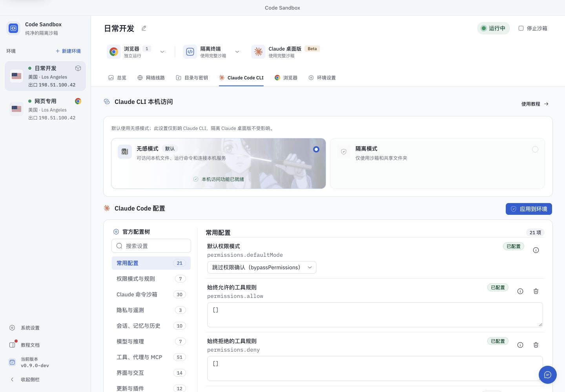Click 应用到环境 button
Viewport: 565px width, 392px height.
coord(529,209)
